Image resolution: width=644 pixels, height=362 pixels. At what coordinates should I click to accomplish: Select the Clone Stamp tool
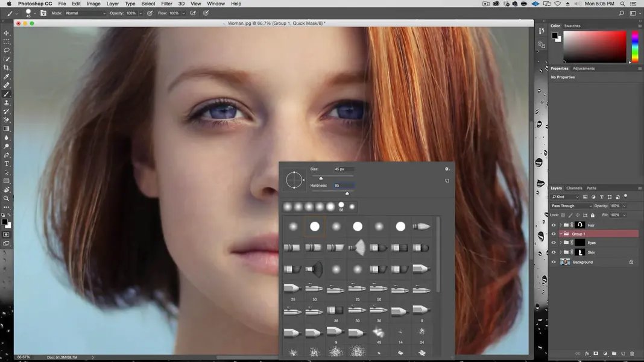click(x=7, y=102)
